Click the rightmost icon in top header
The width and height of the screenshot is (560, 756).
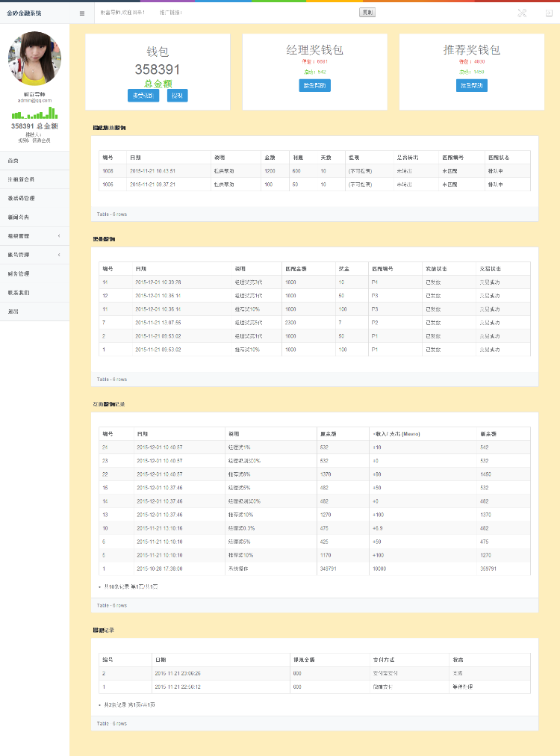pos(549,13)
